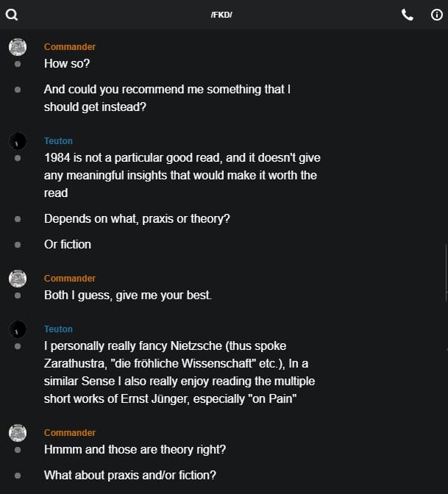Open search with the magnifier icon
448x494 pixels.
point(11,15)
